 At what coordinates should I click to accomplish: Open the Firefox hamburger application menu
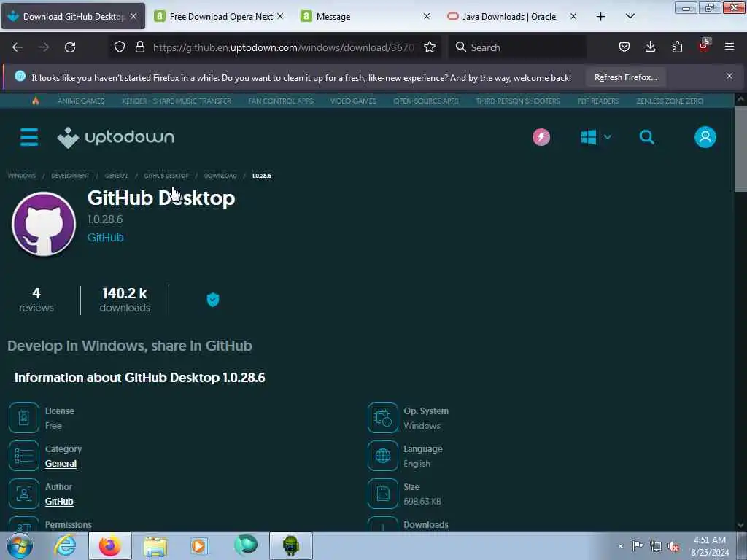coord(729,47)
